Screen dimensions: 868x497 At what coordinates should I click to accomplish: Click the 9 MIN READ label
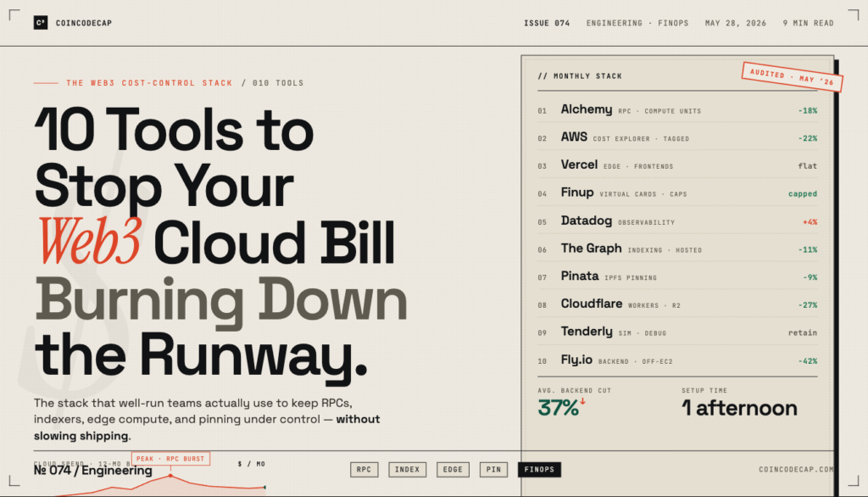click(808, 23)
